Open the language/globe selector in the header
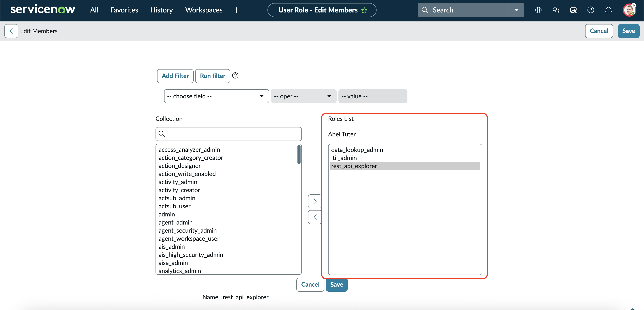This screenshot has height=310, width=644. [538, 10]
